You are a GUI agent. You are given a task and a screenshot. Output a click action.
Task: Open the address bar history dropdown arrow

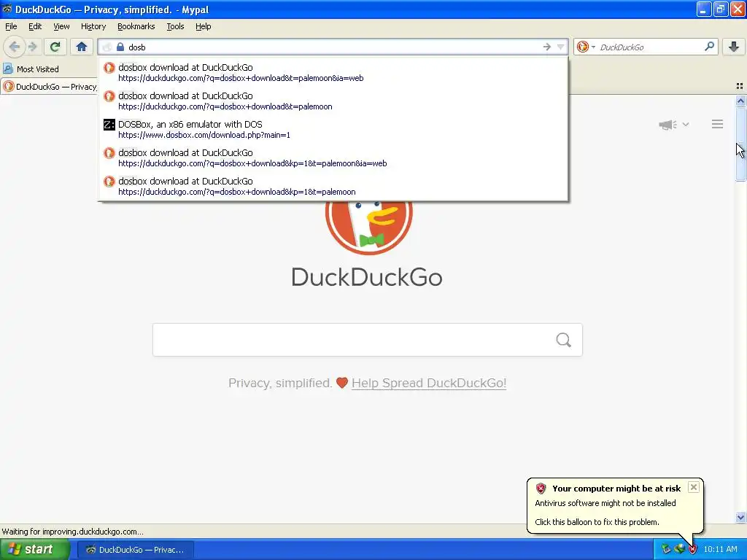pos(561,47)
